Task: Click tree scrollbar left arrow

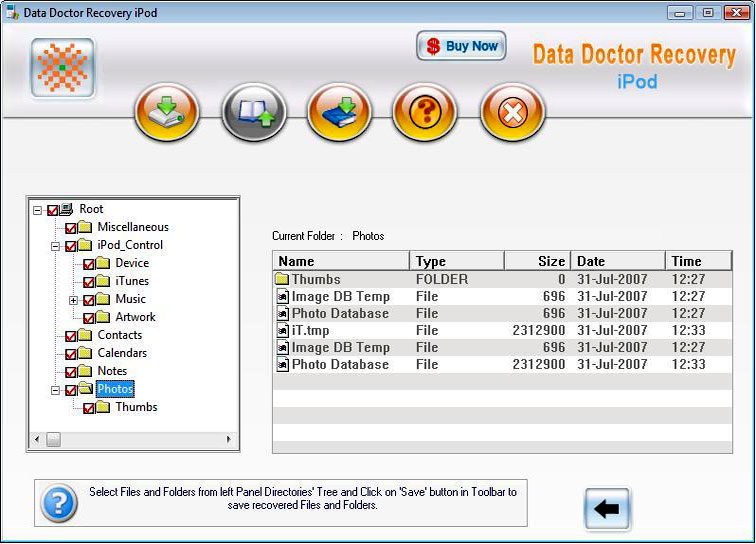Action: click(x=37, y=439)
